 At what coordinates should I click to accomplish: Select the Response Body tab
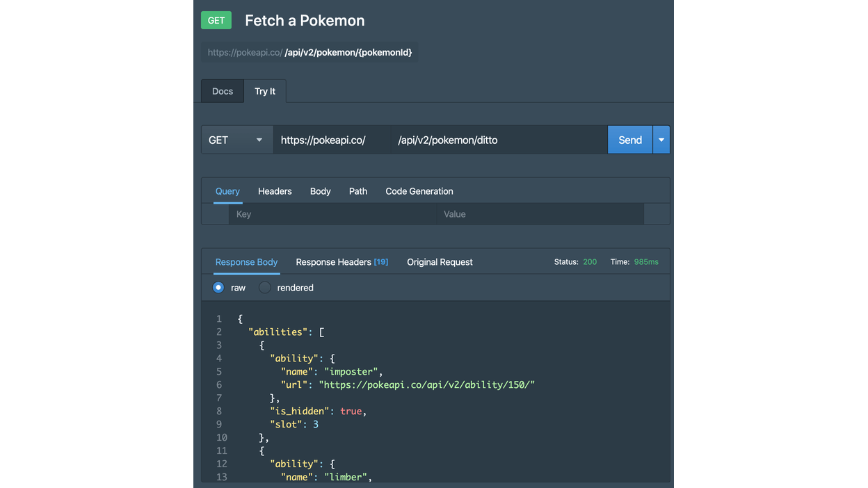coord(246,262)
